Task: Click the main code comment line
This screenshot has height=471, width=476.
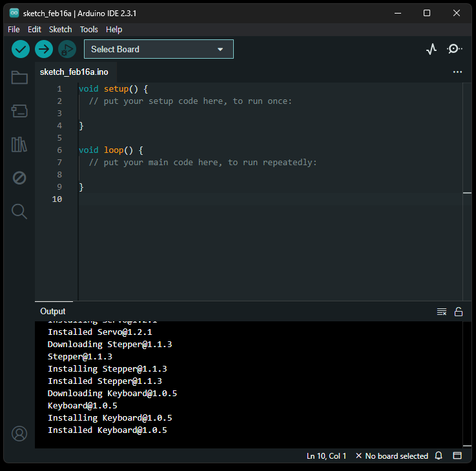Action: 203,163
